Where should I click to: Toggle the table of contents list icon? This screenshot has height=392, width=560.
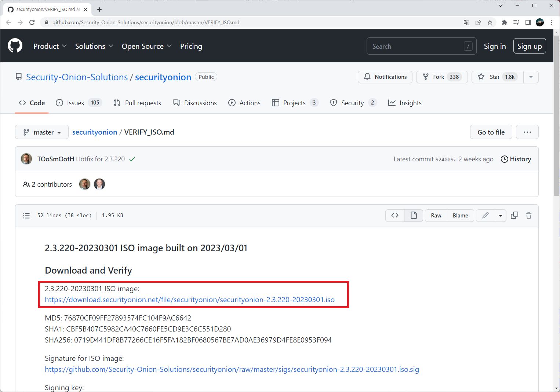coord(26,216)
